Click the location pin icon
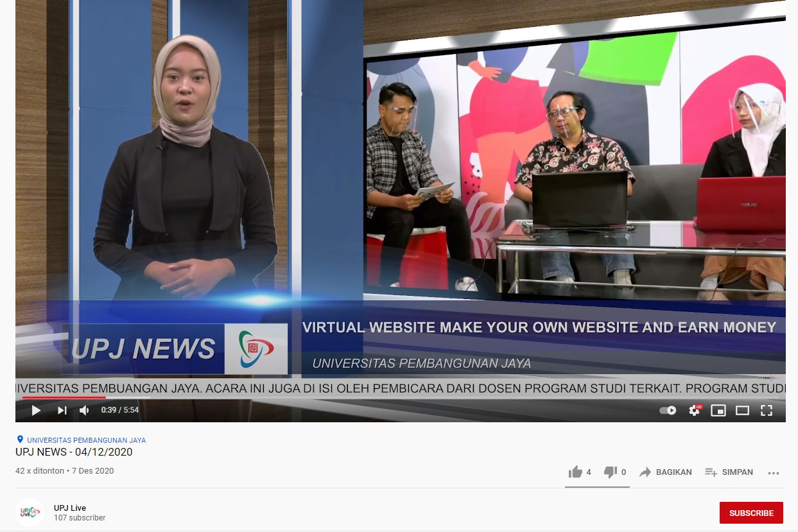Screen dimensions: 798x532 21,440
